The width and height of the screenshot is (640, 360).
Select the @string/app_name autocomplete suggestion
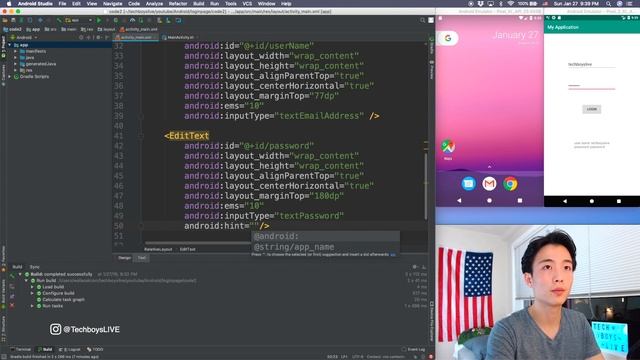pos(325,247)
